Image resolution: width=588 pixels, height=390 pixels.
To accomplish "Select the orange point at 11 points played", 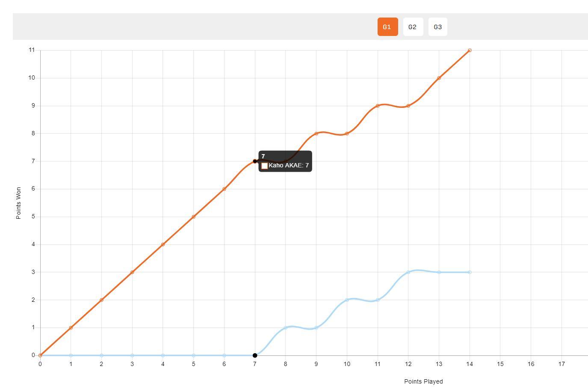I will pyautogui.click(x=378, y=106).
